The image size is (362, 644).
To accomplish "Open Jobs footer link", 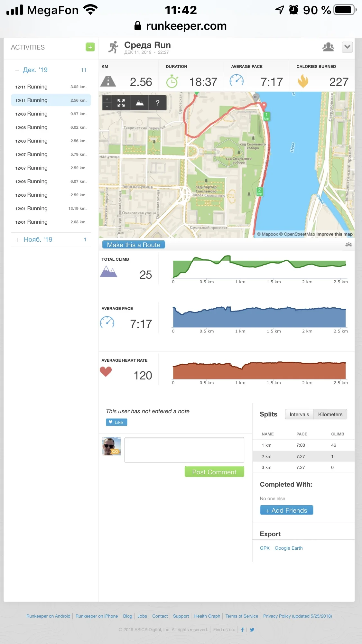I will coord(142,616).
